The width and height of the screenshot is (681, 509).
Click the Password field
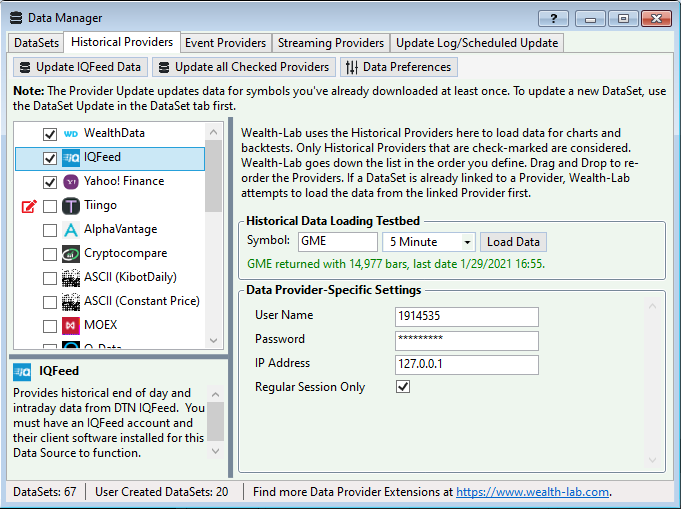pos(467,340)
